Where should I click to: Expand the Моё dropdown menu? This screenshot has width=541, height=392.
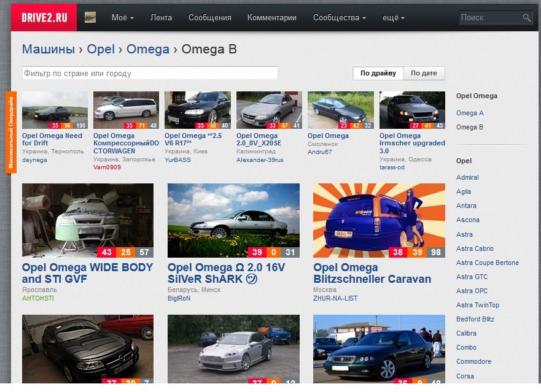[122, 18]
